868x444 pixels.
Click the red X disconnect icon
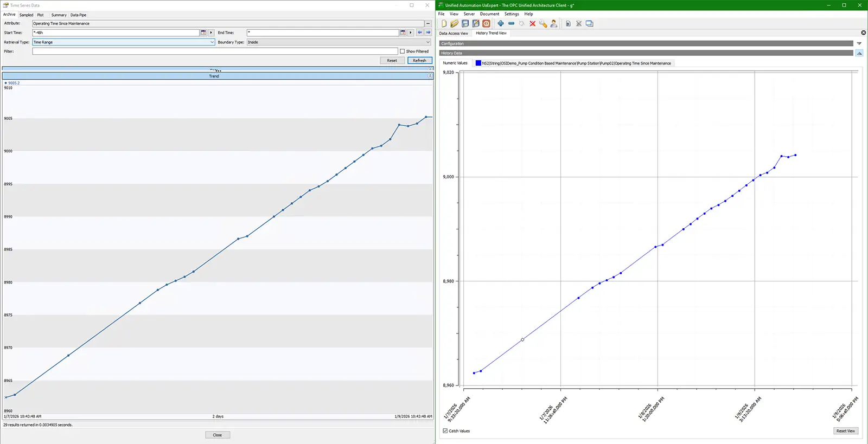coord(532,23)
